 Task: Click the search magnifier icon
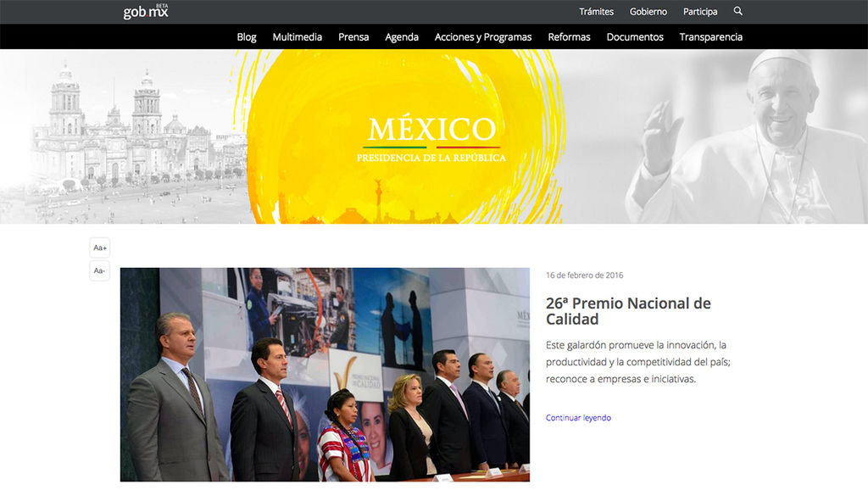pyautogui.click(x=737, y=11)
